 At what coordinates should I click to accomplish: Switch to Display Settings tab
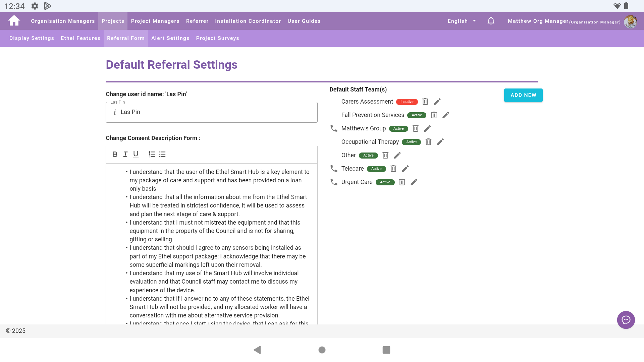[32, 38]
